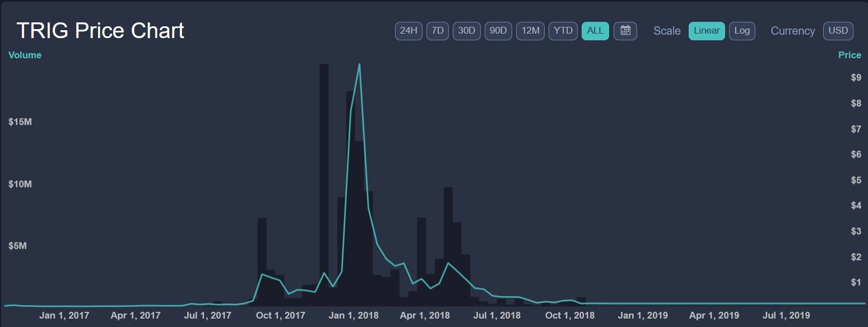
Task: Click the $9 price gridline label
Action: pos(857,77)
